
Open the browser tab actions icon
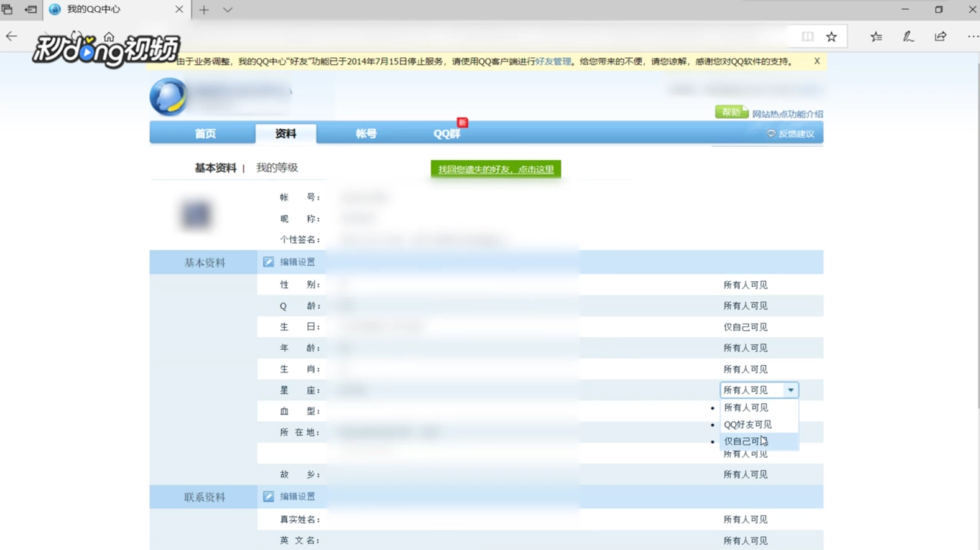(7, 9)
